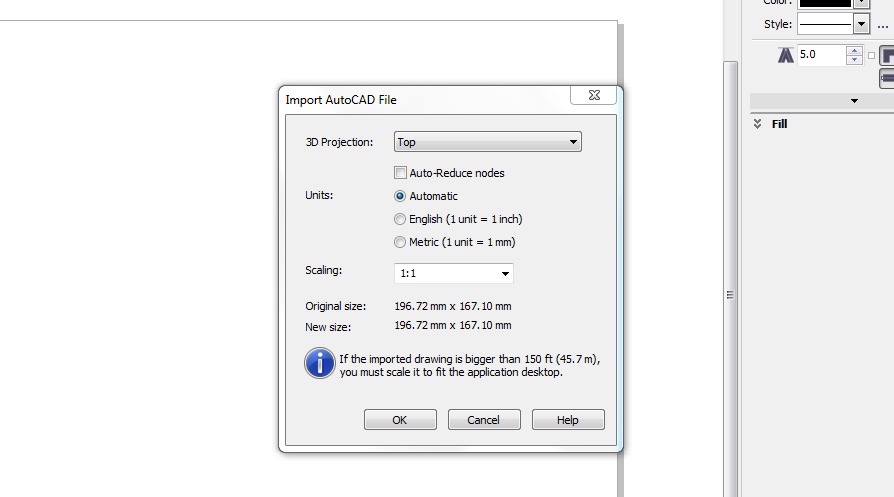Image resolution: width=894 pixels, height=497 pixels.
Task: Click the Help button
Action: point(568,419)
